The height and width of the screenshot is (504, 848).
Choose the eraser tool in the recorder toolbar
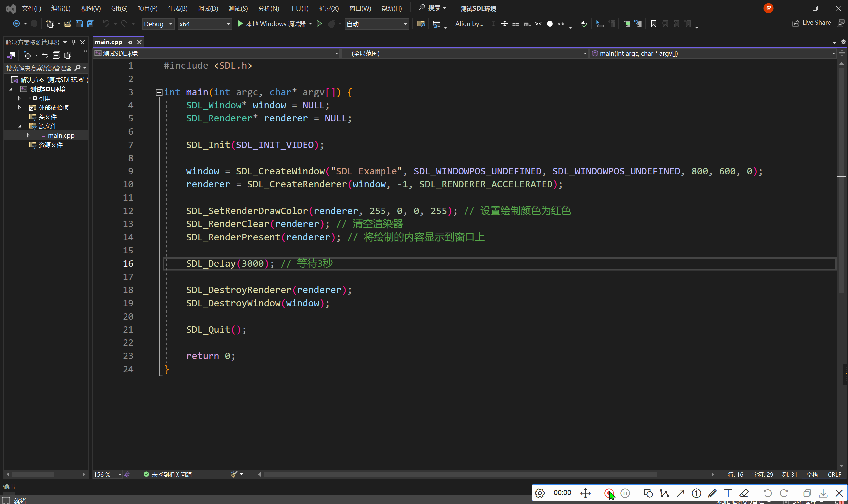tap(744, 493)
